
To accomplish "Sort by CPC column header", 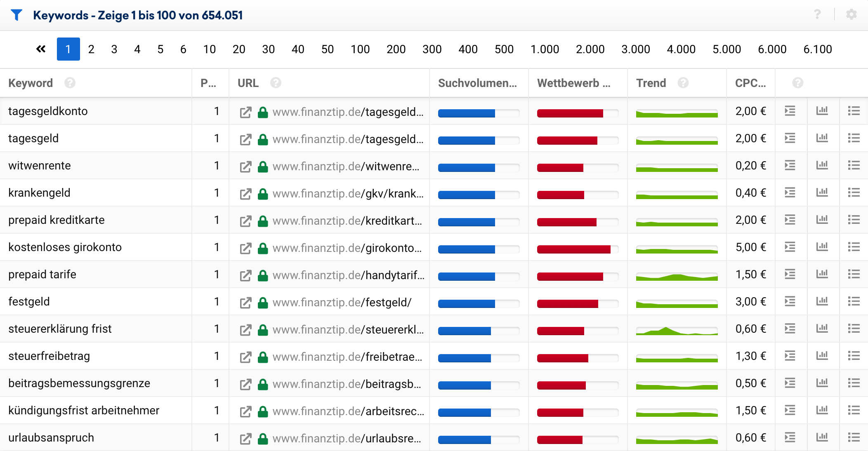I will [x=750, y=83].
